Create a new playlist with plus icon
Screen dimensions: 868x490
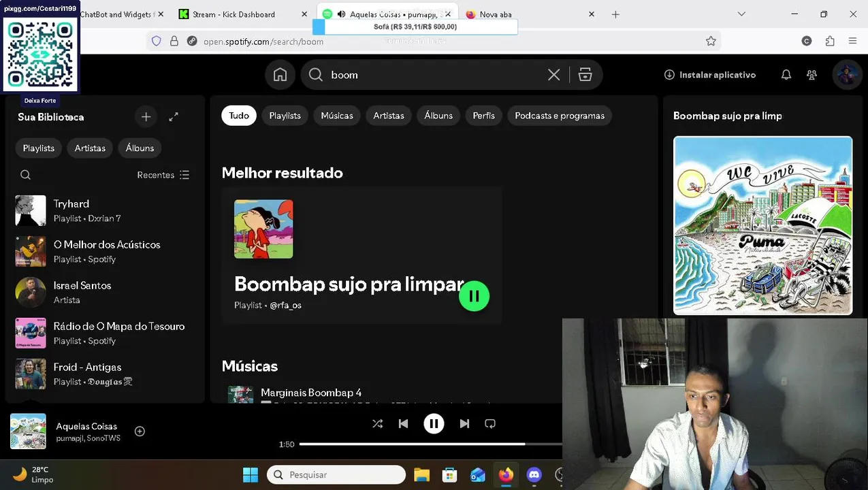coord(146,117)
